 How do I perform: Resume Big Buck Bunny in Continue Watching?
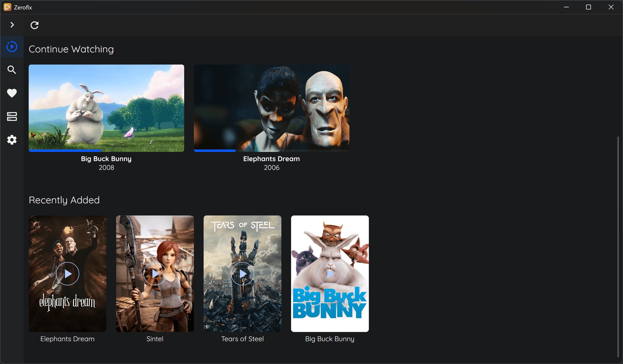tap(106, 108)
